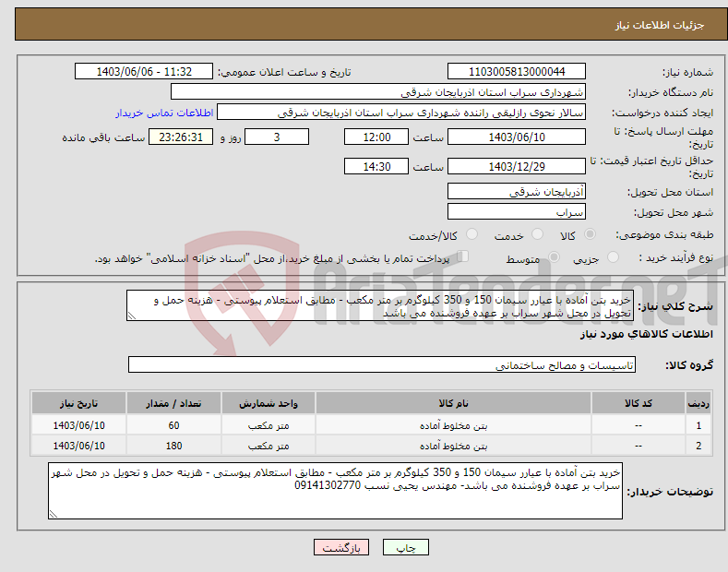This screenshot has width=728, height=572.
Task: Click the چاپ print button
Action: tap(406, 548)
